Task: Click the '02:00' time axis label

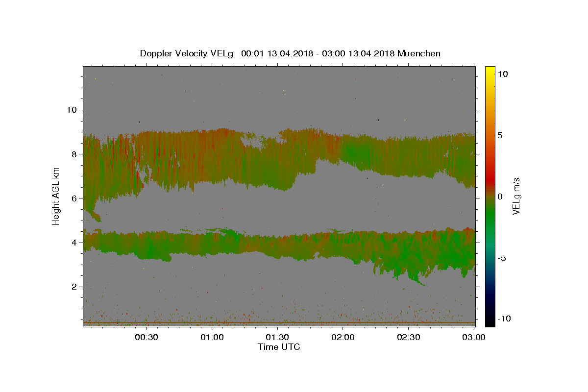Action: pyautogui.click(x=343, y=337)
